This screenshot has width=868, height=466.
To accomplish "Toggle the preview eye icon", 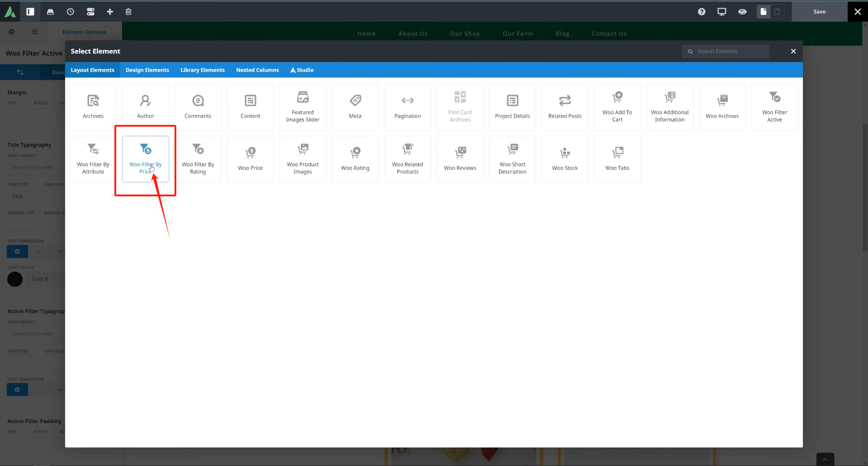I will [x=742, y=12].
